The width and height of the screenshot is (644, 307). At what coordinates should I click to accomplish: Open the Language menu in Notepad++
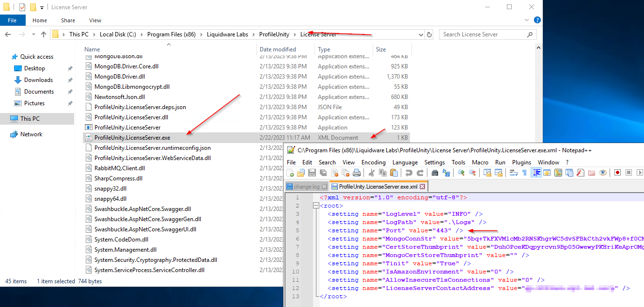[405, 162]
